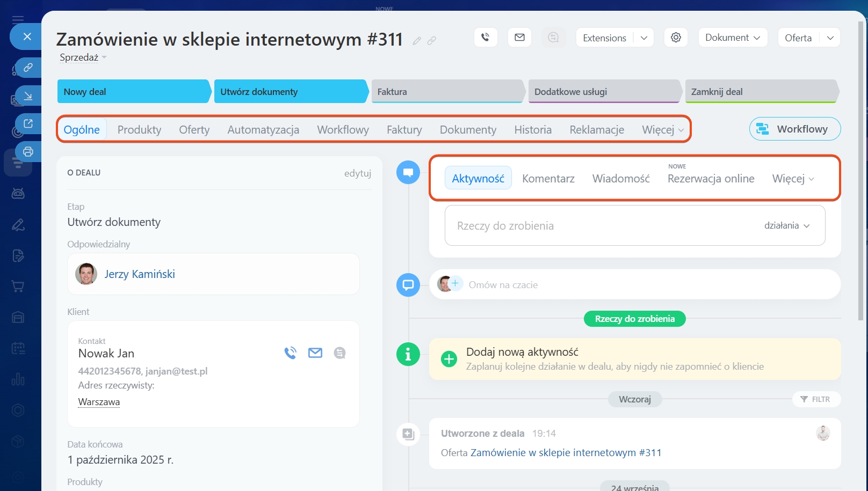This screenshot has width=868, height=491.
Task: Click pencil icon to edit deal title
Action: click(x=417, y=41)
